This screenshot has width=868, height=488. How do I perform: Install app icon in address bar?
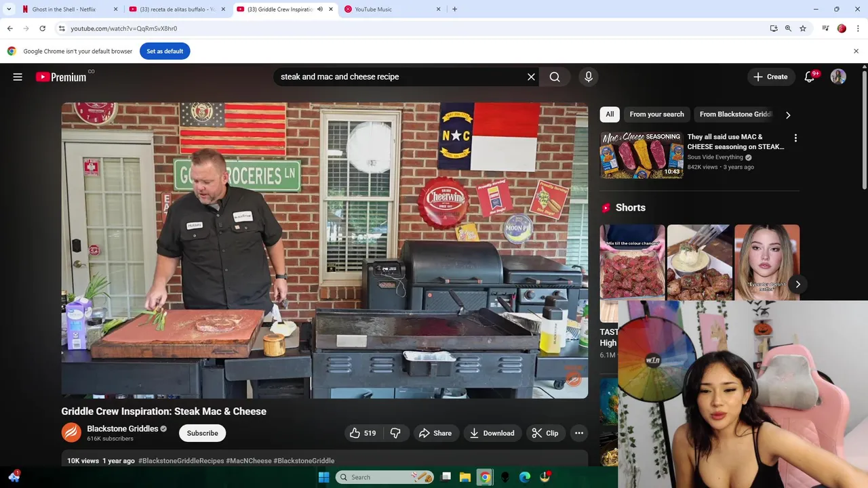click(x=774, y=28)
